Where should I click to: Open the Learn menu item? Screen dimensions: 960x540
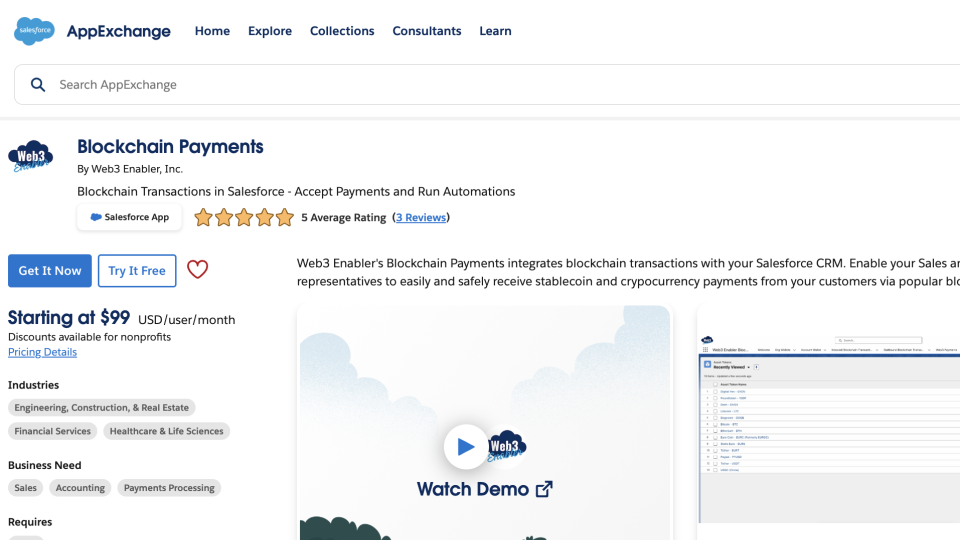click(x=495, y=31)
